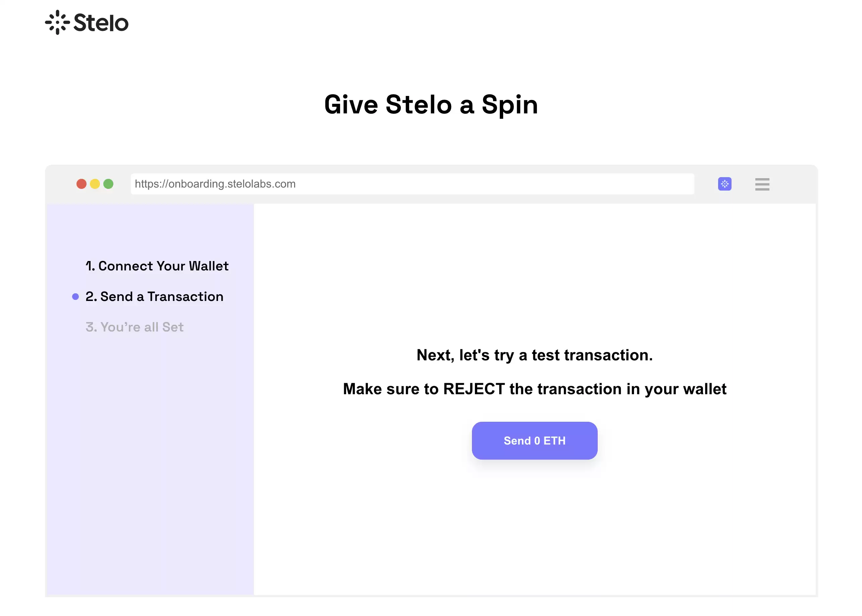
Task: Click the green window dot
Action: (x=108, y=184)
